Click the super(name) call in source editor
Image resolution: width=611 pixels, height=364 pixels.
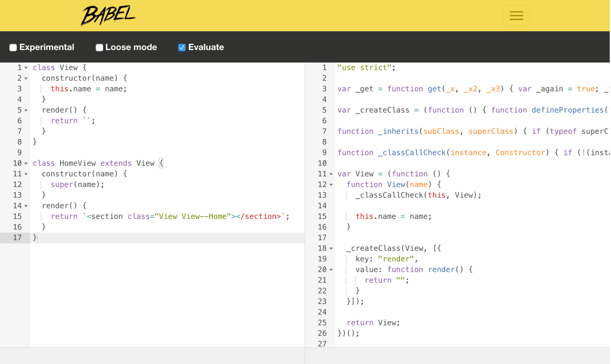coord(77,184)
